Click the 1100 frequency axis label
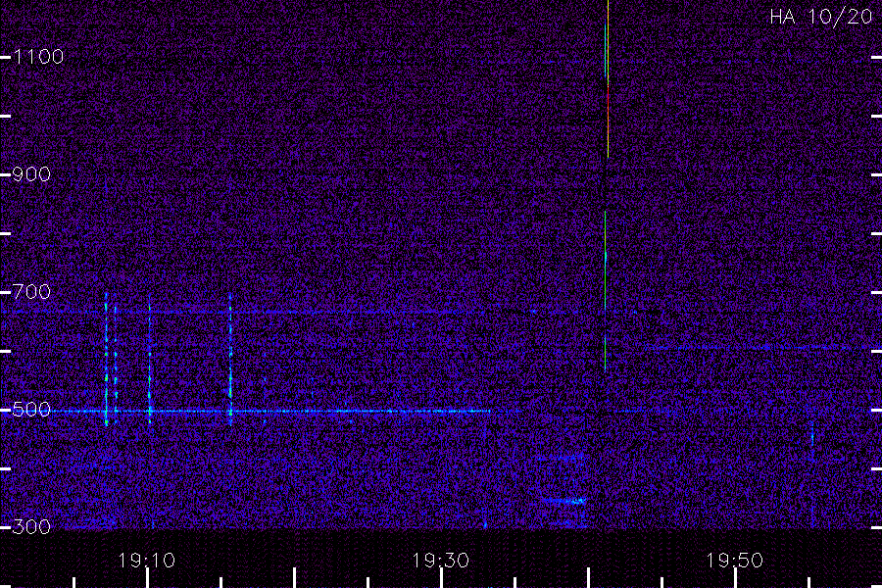Viewport: 882px width, 588px height. [38, 56]
